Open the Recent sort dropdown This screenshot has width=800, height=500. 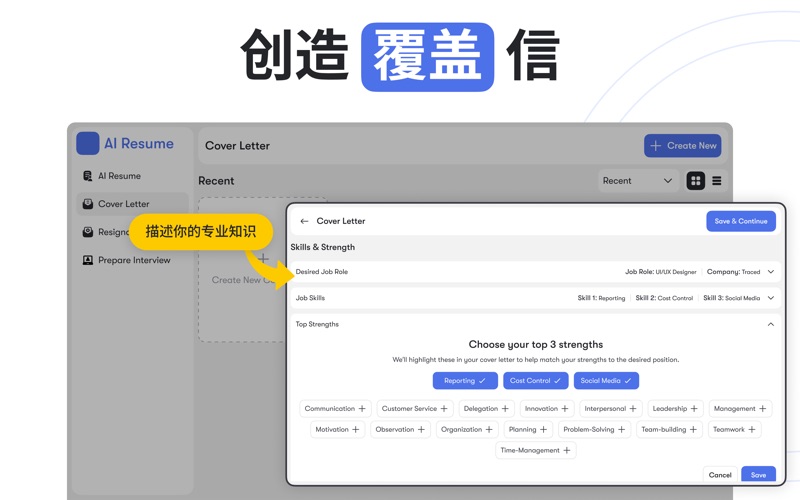click(x=638, y=181)
